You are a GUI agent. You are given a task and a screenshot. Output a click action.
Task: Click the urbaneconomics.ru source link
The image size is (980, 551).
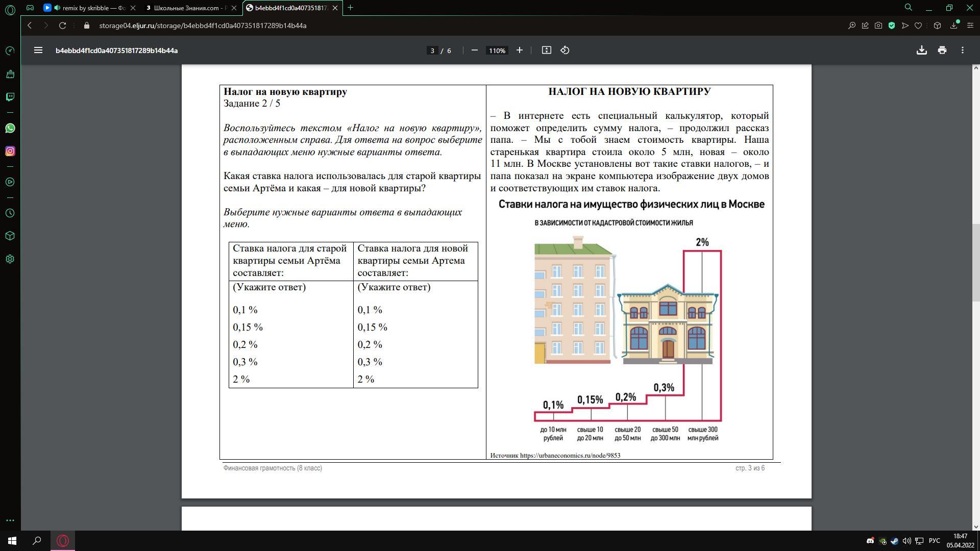pos(570,456)
